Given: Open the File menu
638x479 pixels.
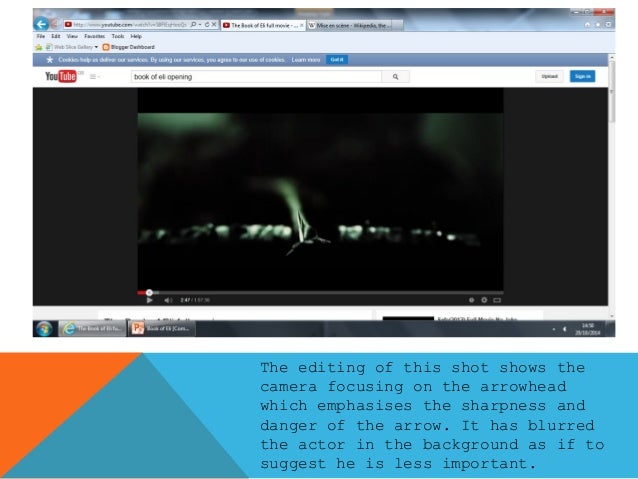Looking at the screenshot, I should [x=41, y=36].
